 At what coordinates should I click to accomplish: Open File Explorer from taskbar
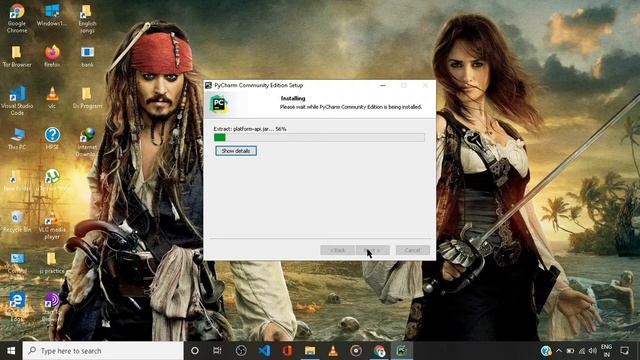click(310, 351)
